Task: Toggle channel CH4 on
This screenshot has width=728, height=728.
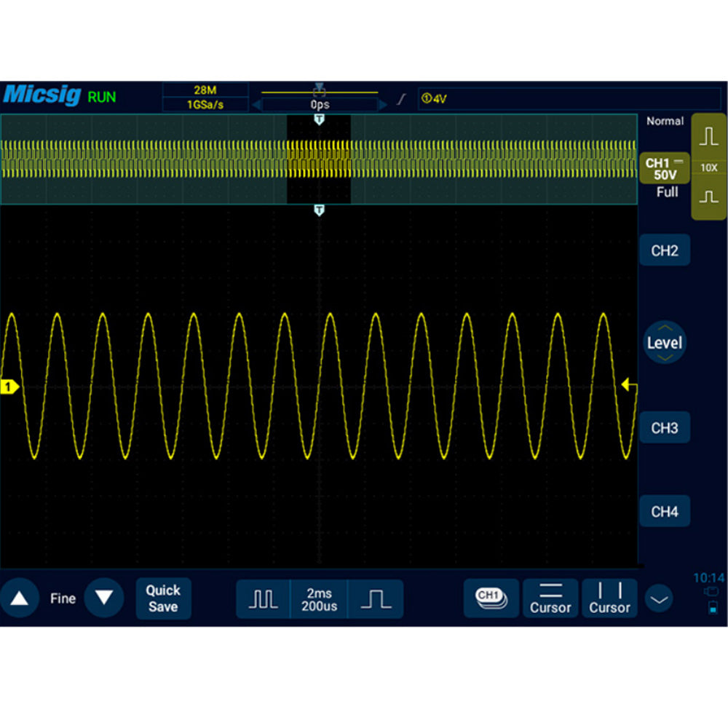Action: click(664, 512)
